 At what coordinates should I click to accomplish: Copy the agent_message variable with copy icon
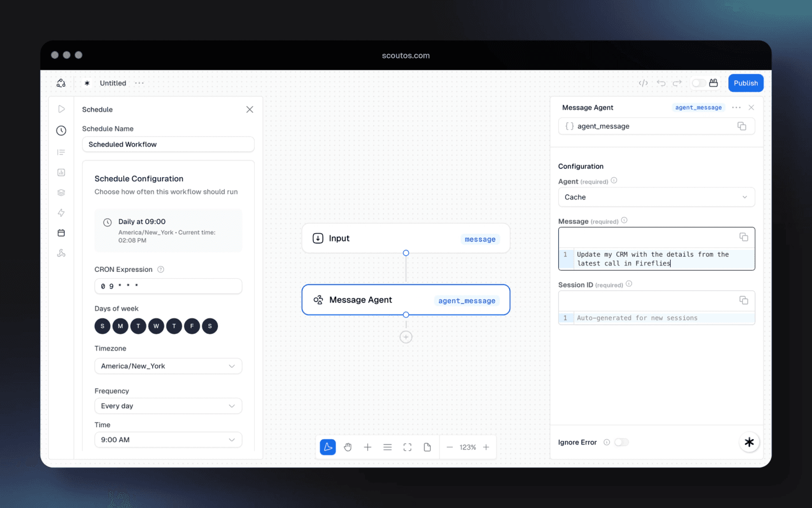(x=742, y=126)
